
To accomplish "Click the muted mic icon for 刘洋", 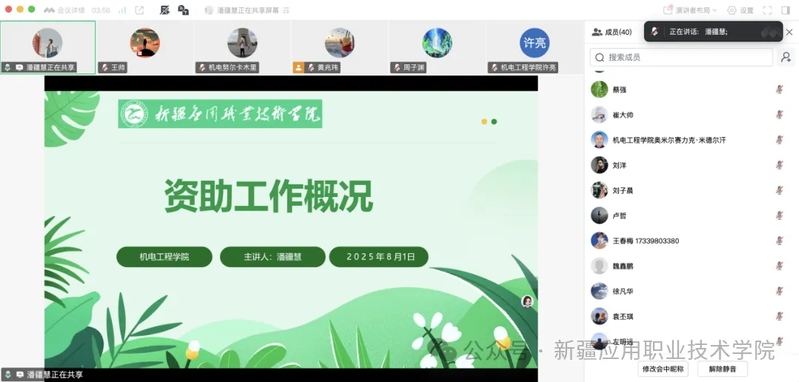I will (x=779, y=165).
